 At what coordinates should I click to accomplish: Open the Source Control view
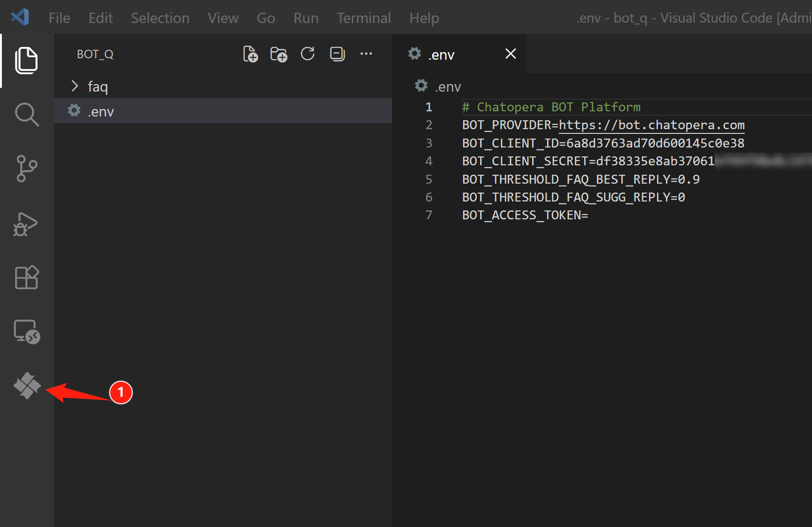coord(26,169)
